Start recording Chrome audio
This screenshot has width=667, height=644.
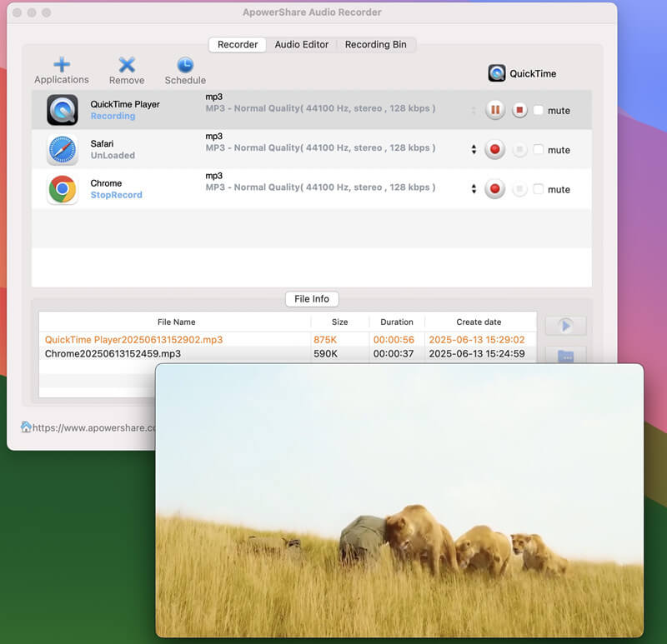495,189
